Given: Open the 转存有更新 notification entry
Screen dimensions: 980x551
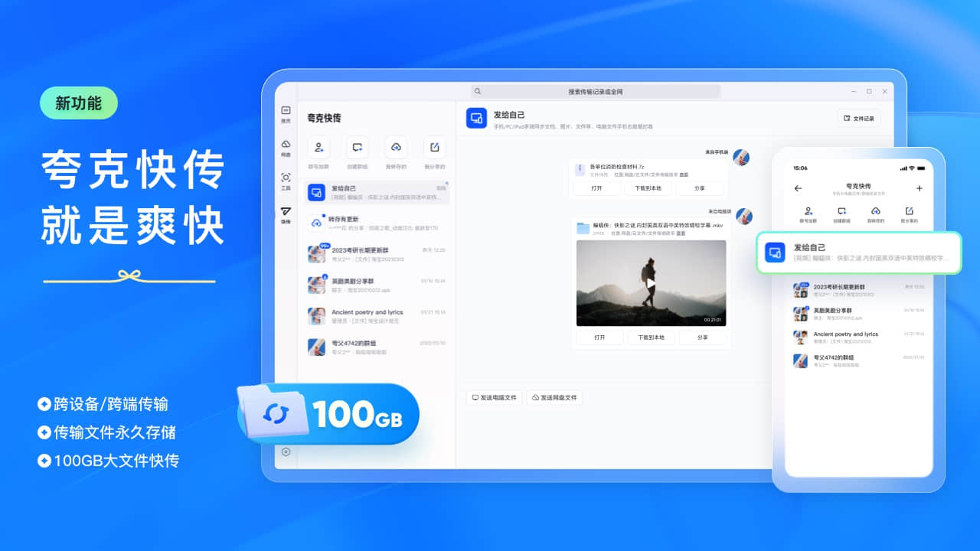Looking at the screenshot, I should coord(376,223).
